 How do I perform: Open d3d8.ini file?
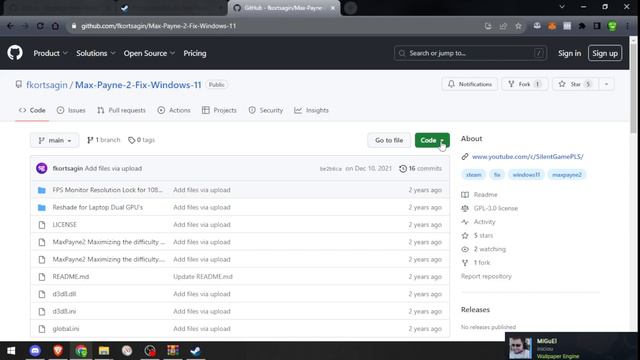(64, 311)
